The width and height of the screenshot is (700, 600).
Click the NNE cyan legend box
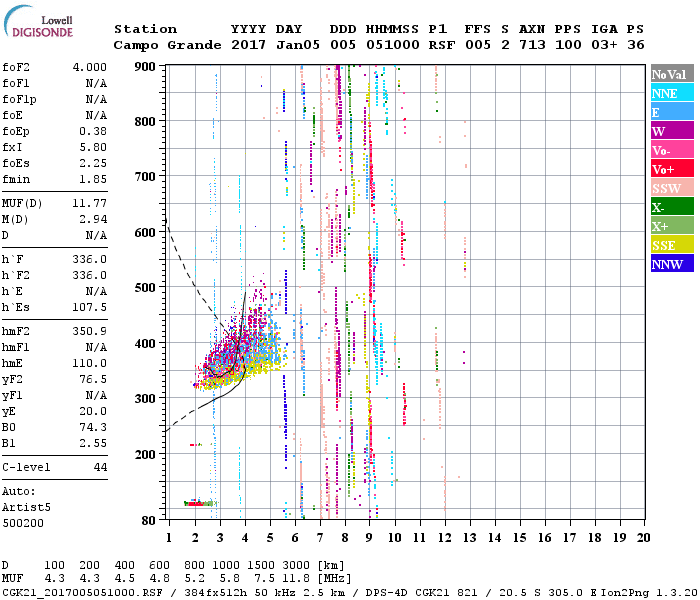(671, 93)
